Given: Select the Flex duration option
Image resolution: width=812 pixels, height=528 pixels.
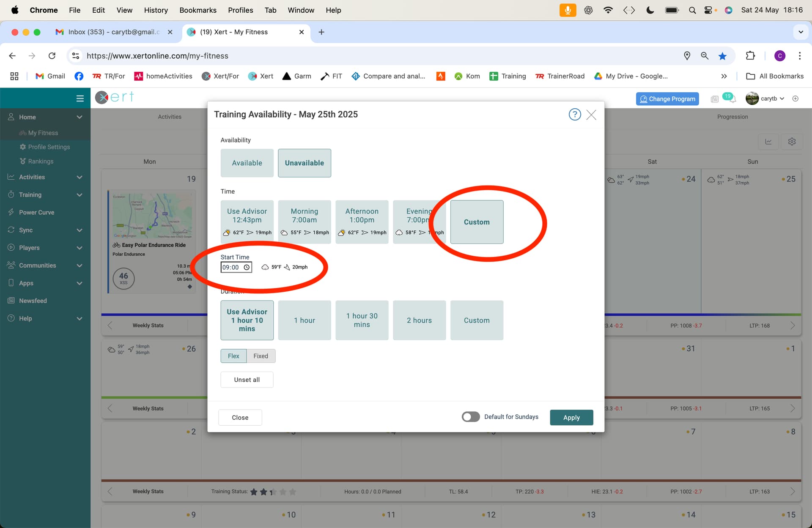Looking at the screenshot, I should click(x=233, y=356).
